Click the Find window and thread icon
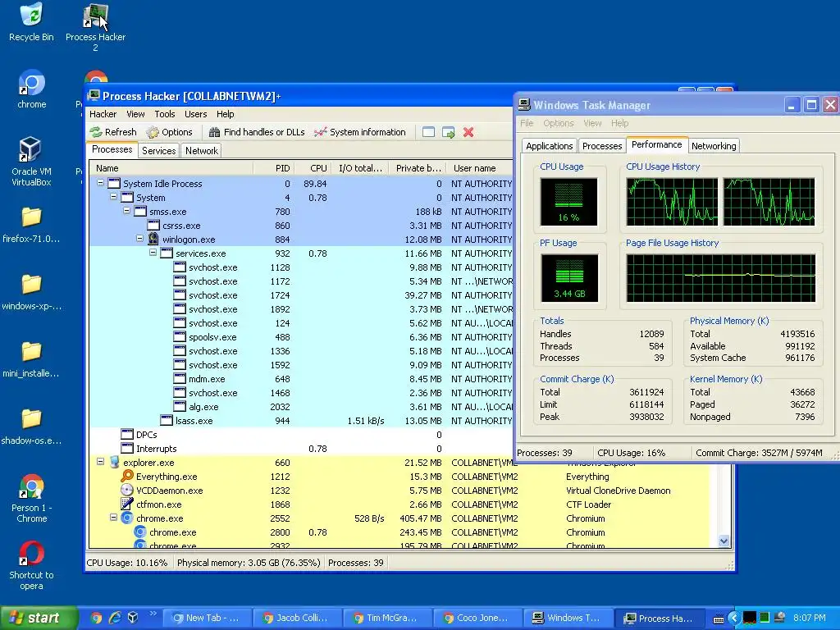 pos(449,132)
